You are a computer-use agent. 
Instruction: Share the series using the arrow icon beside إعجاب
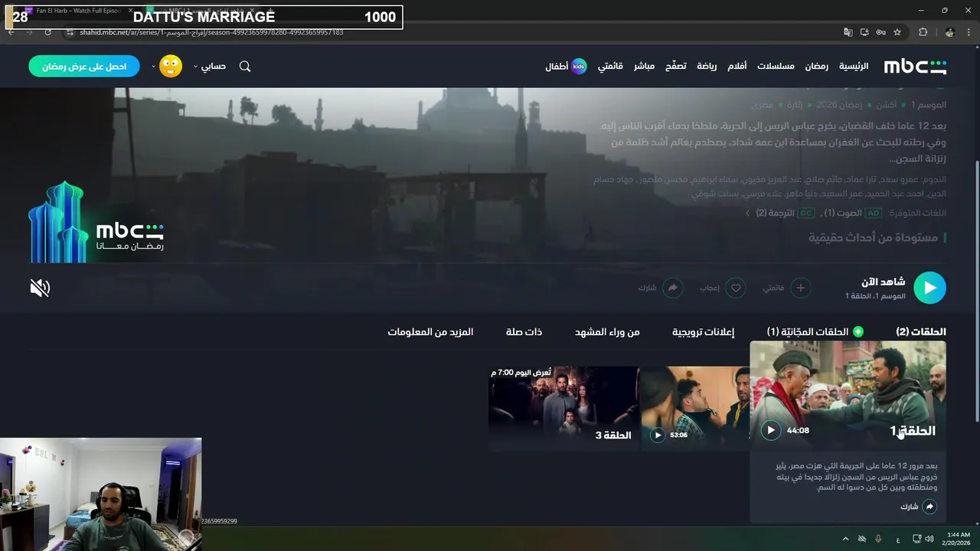(672, 288)
